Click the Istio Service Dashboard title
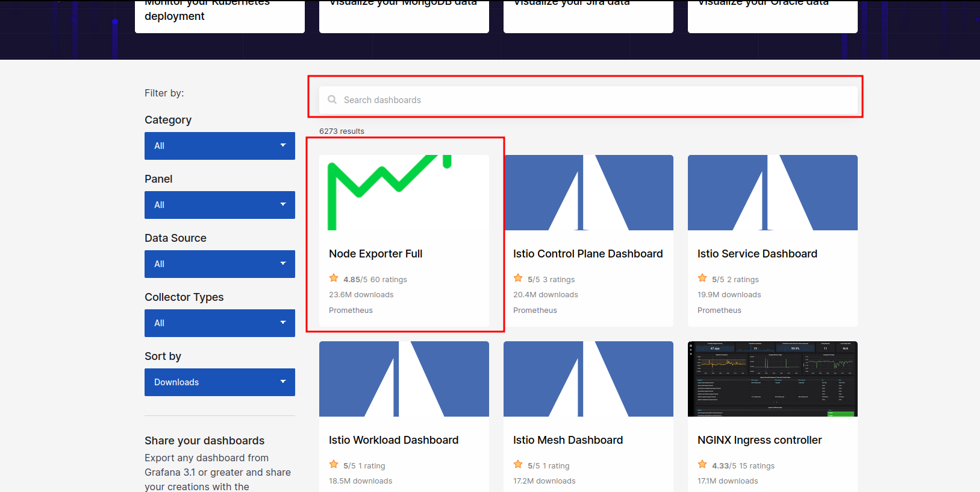This screenshot has width=980, height=492. [757, 254]
